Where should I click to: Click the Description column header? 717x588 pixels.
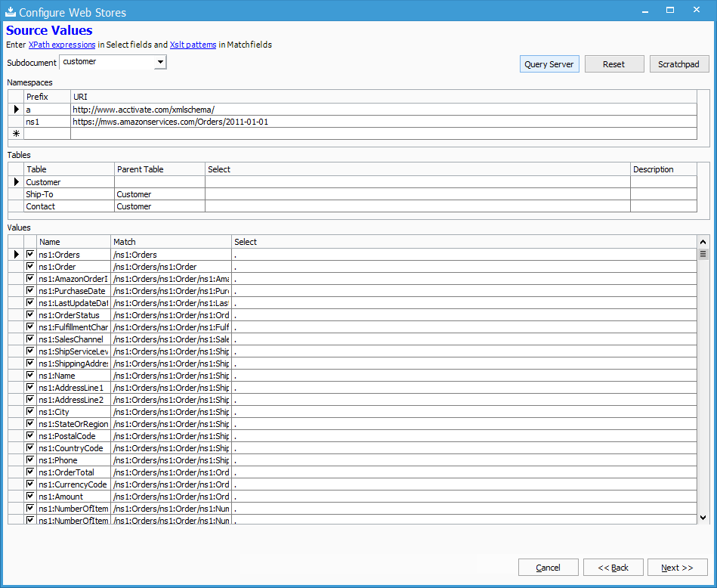pos(663,169)
